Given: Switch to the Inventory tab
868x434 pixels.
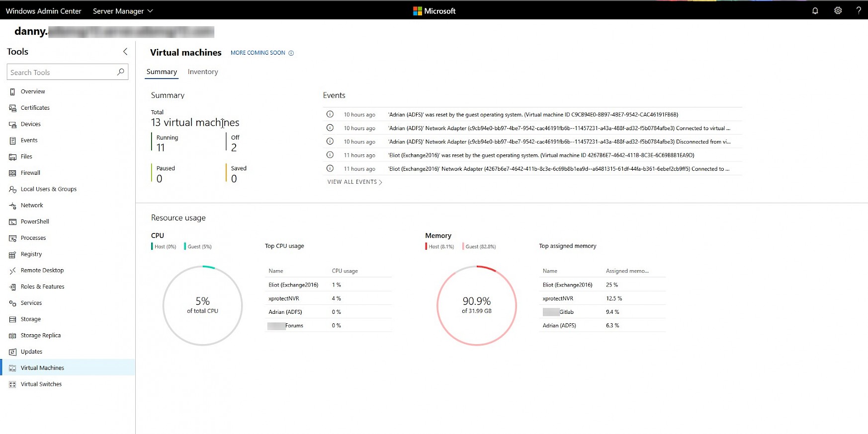Looking at the screenshot, I should point(203,72).
